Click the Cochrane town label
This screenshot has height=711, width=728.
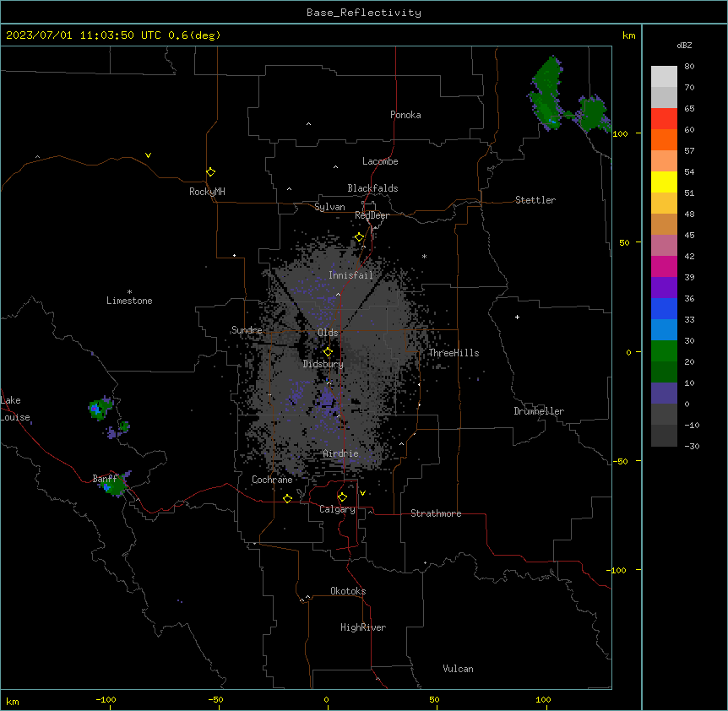tap(272, 480)
